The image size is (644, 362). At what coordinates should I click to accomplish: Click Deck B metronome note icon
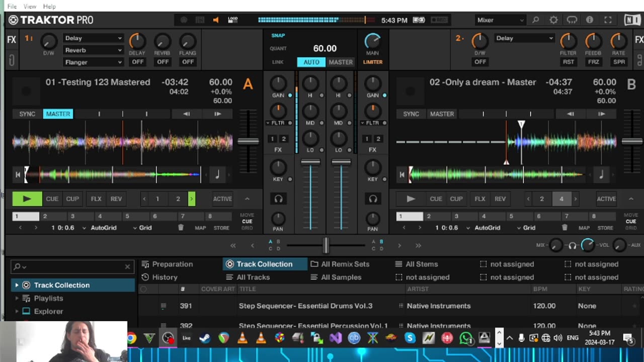point(601,174)
